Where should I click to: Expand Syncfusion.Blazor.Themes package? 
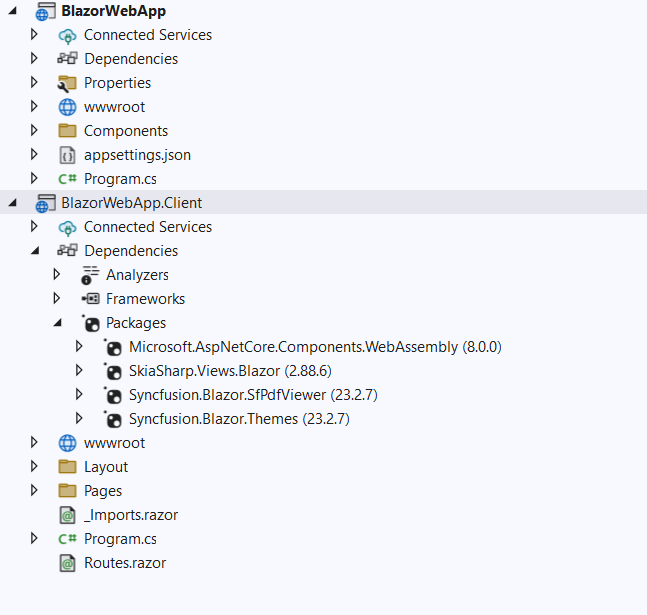pos(79,418)
